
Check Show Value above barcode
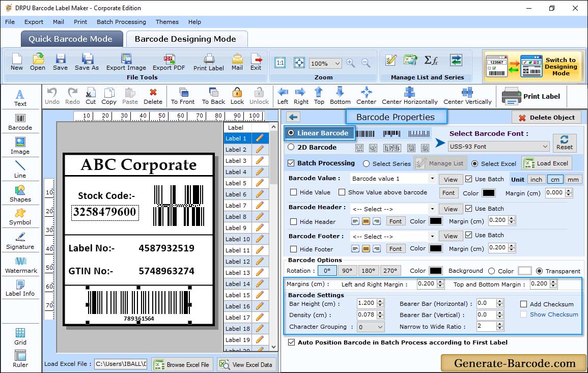click(342, 192)
